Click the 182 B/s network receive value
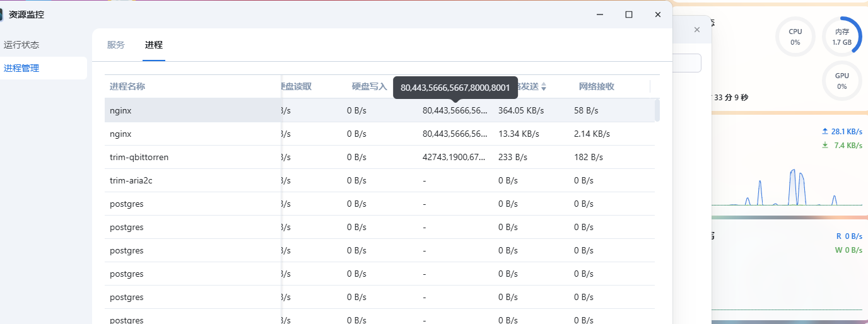Viewport: 868px width, 324px height. point(589,157)
